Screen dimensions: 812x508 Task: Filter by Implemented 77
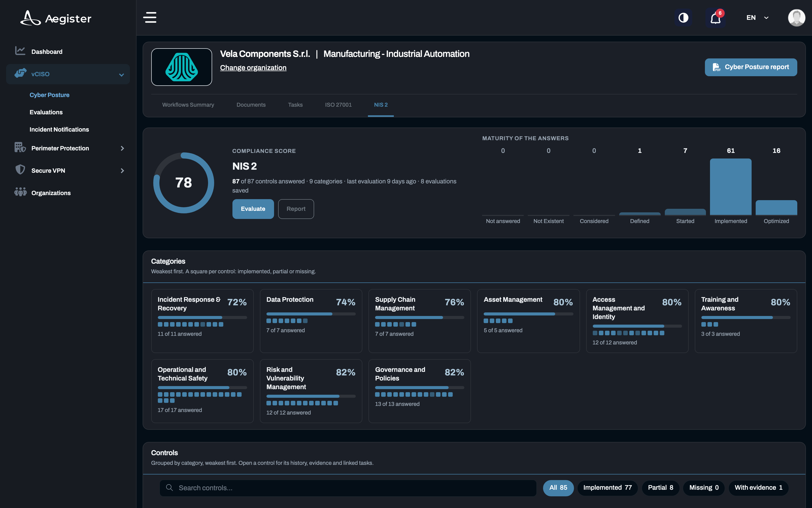click(x=607, y=487)
